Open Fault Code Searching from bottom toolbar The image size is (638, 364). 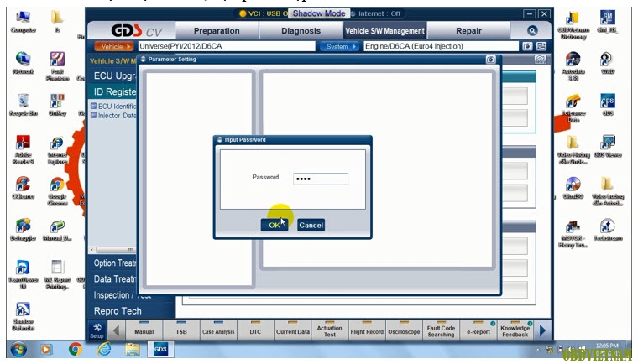point(441,330)
